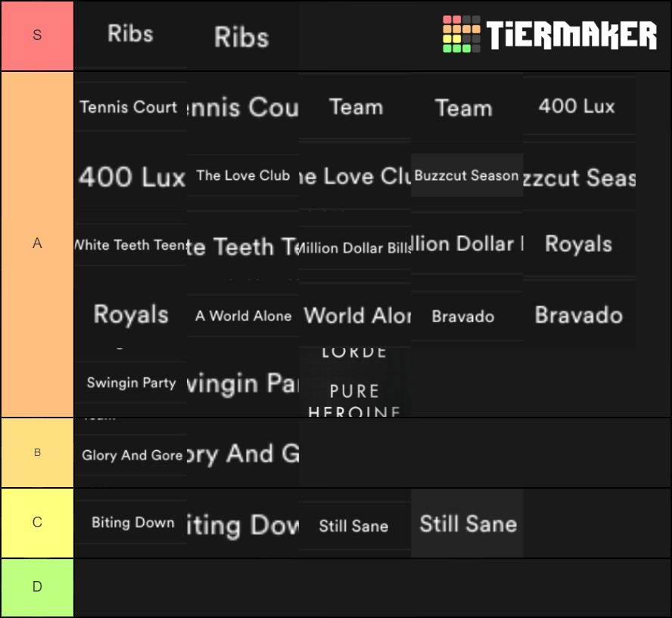Select the large 400 Lux tile
672x618 pixels.
[x=131, y=176]
